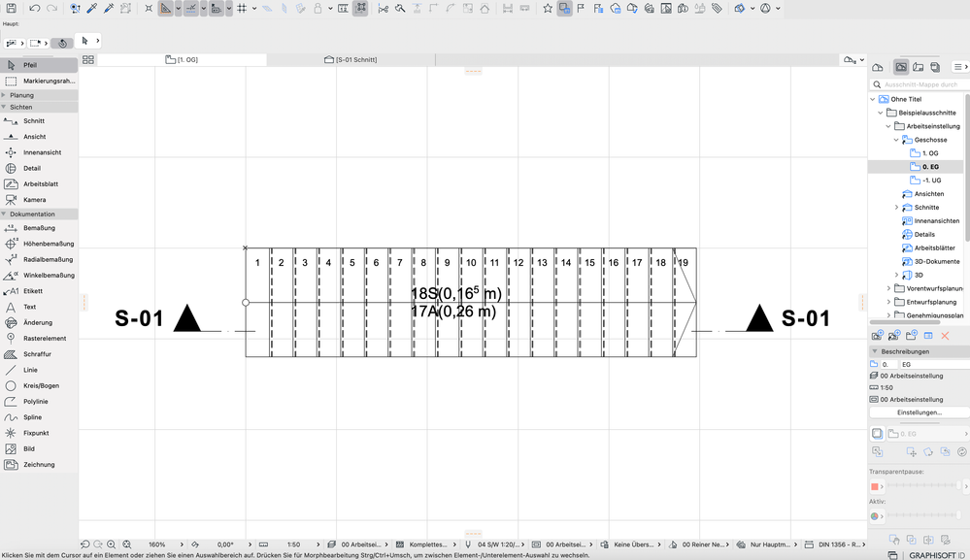This screenshot has width=970, height=560.
Task: Select the Zeichnung drawing tool
Action: coord(39,465)
